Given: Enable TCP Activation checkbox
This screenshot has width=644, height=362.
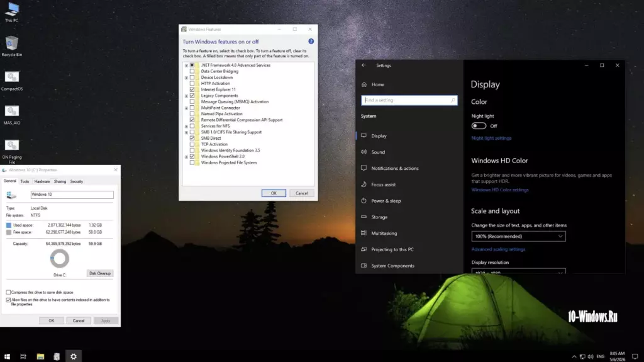Looking at the screenshot, I should (x=192, y=144).
